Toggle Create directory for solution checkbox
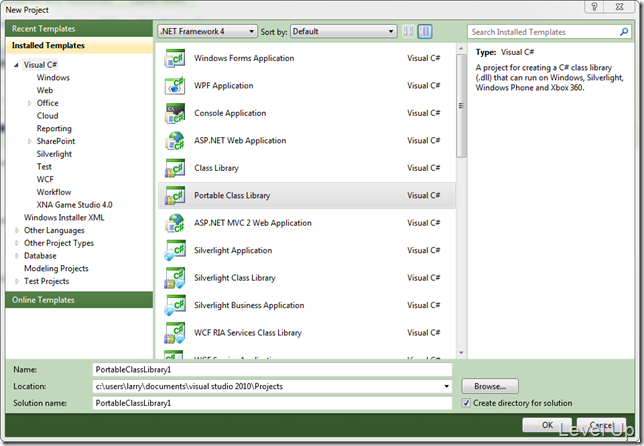 (x=466, y=403)
